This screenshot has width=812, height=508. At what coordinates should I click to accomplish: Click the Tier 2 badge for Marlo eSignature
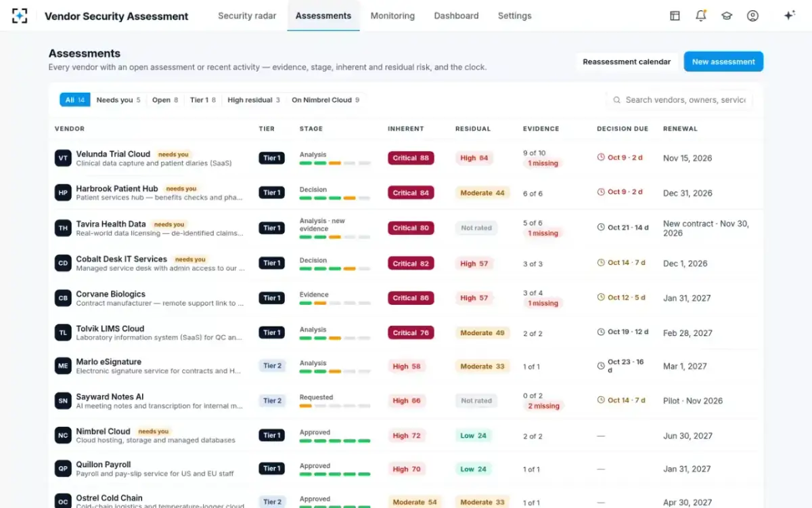pos(272,366)
